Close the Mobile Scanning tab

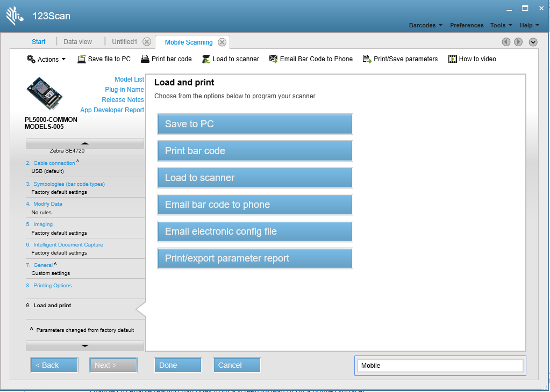[x=222, y=42]
